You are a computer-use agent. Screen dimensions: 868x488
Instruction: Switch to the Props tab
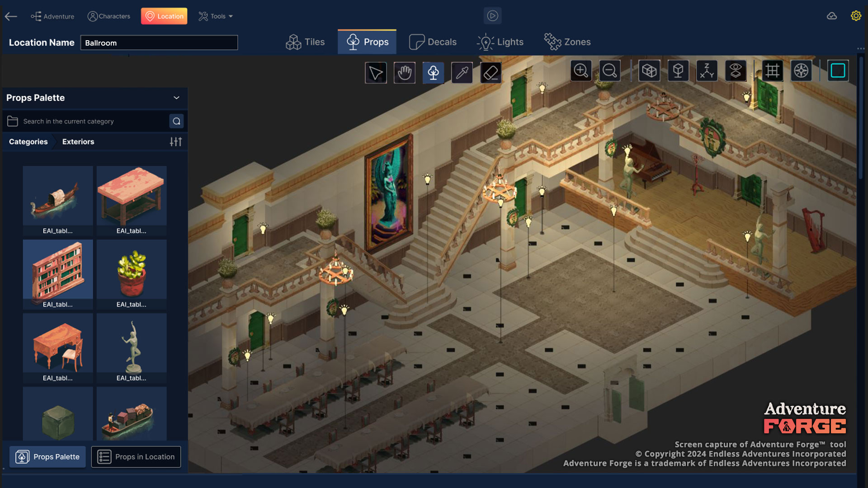pos(367,42)
